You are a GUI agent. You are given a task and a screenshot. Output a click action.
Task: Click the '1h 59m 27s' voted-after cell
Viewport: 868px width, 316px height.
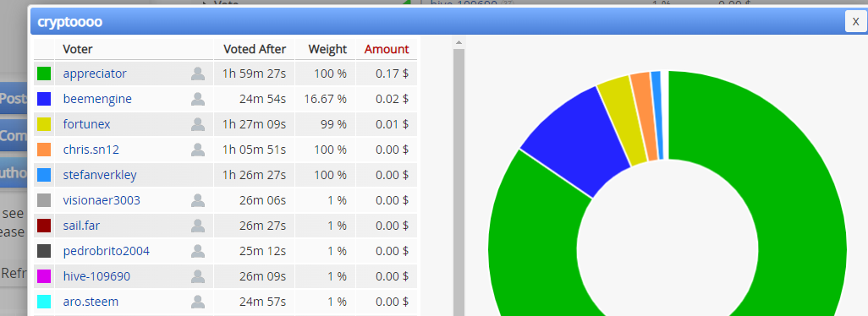254,74
